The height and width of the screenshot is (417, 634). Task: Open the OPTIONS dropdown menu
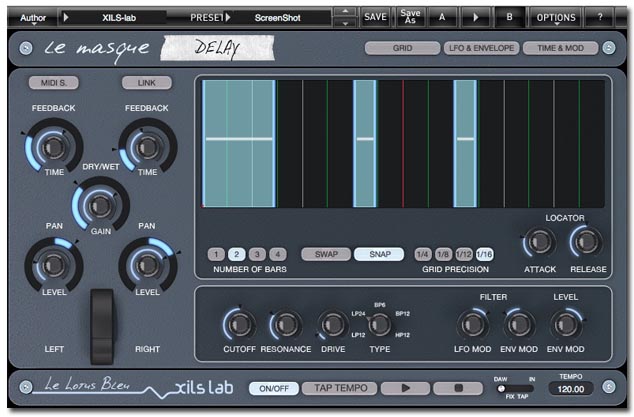click(x=556, y=18)
